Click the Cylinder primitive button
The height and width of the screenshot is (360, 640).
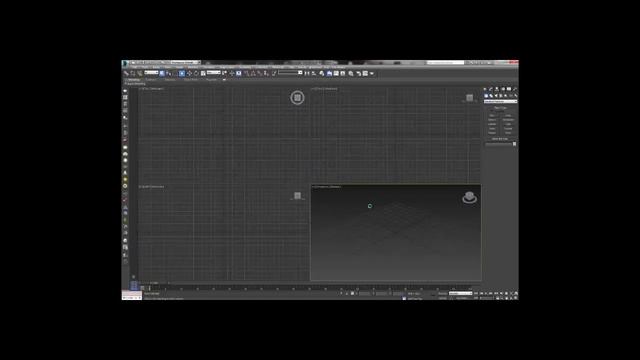[x=492, y=124]
